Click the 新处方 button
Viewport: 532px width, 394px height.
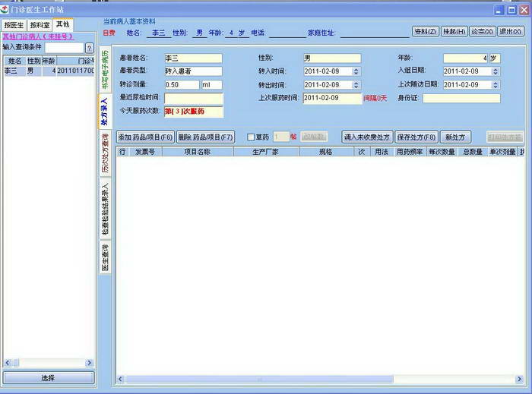coord(455,137)
